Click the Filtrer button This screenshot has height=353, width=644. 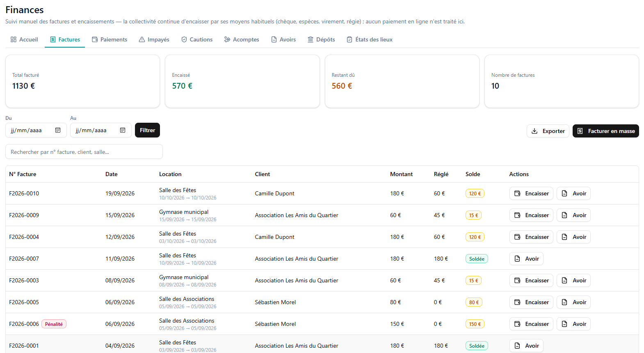tap(147, 130)
